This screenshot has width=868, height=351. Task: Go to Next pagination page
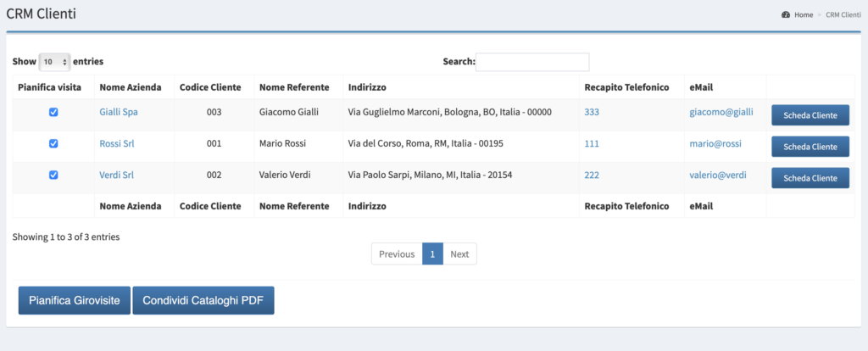[x=459, y=254]
